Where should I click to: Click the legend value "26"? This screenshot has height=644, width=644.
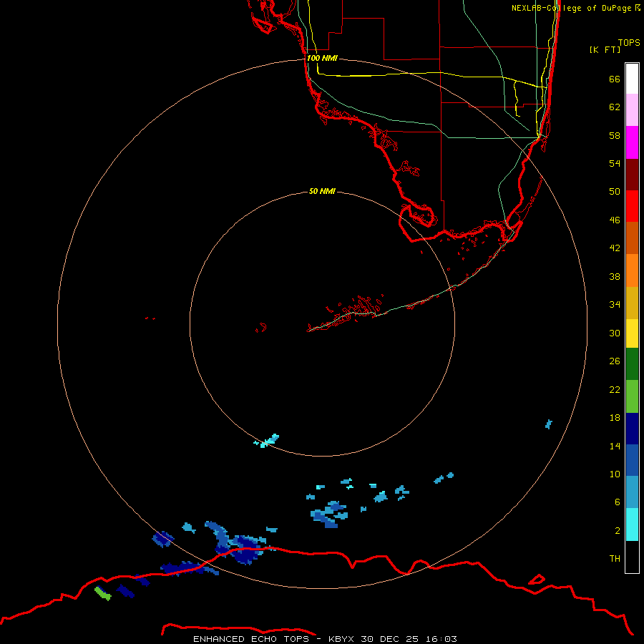click(615, 361)
